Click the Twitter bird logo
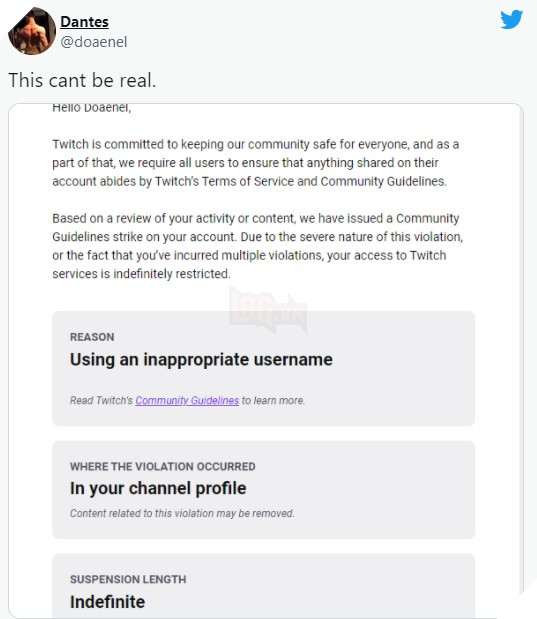The image size is (537, 619). (x=512, y=19)
